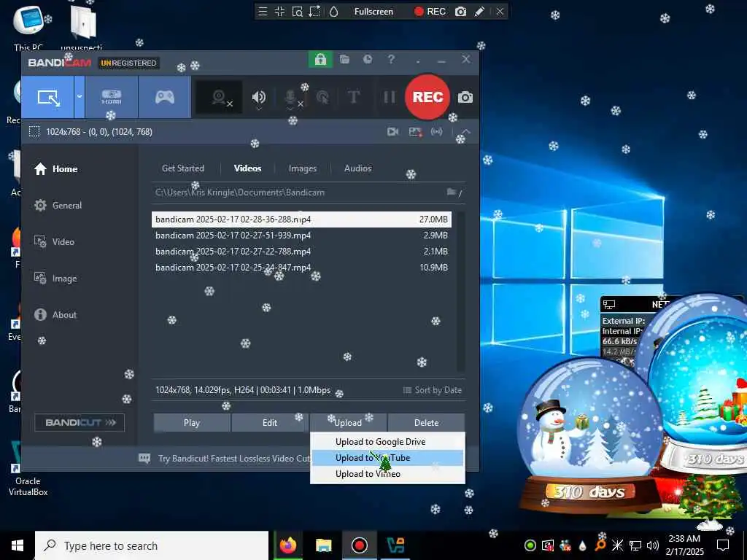Expand the screen recording mode dropdown arrow
This screenshot has width=747, height=560.
point(79,97)
